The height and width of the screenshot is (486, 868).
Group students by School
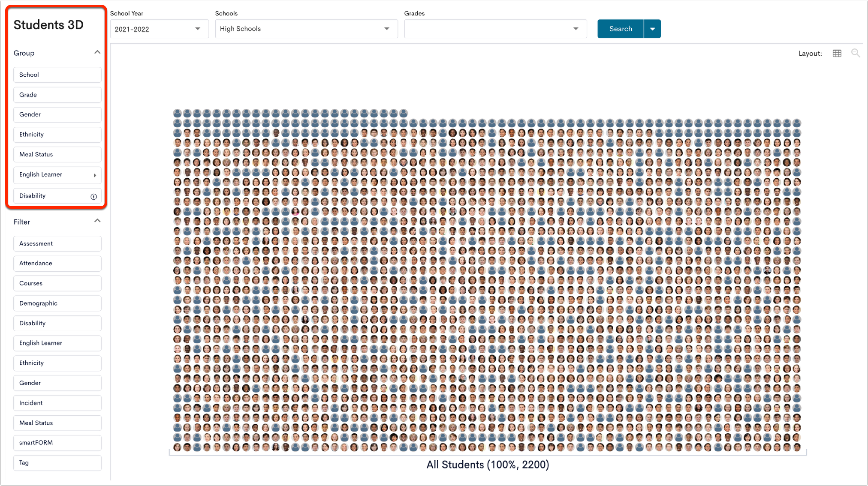click(57, 75)
